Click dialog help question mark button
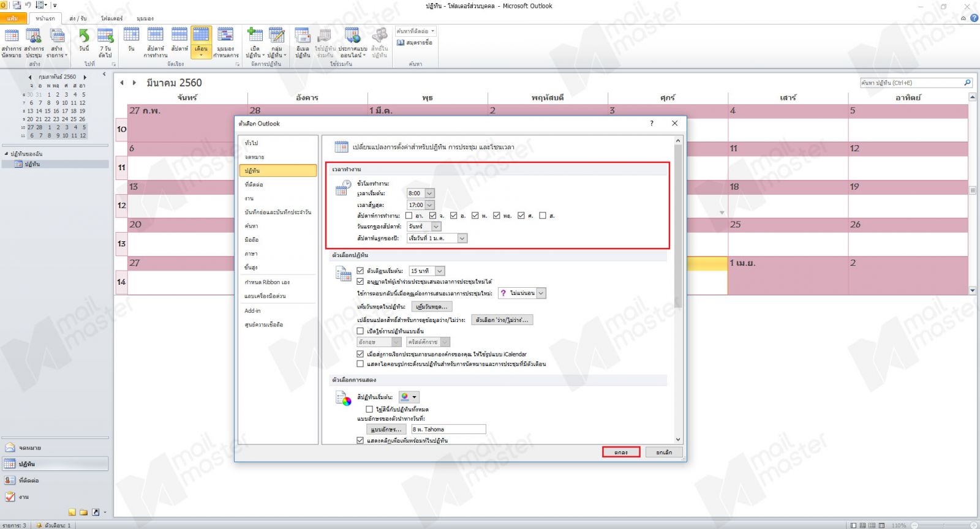 [652, 123]
